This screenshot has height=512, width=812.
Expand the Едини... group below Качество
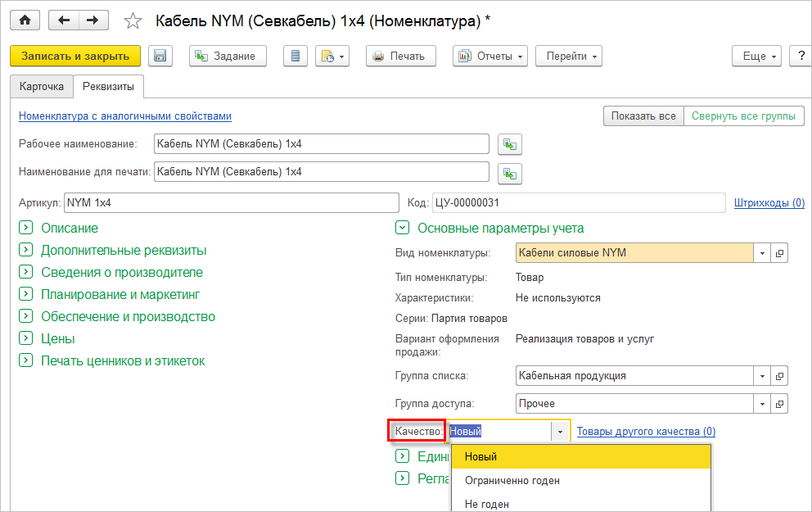coord(403,456)
